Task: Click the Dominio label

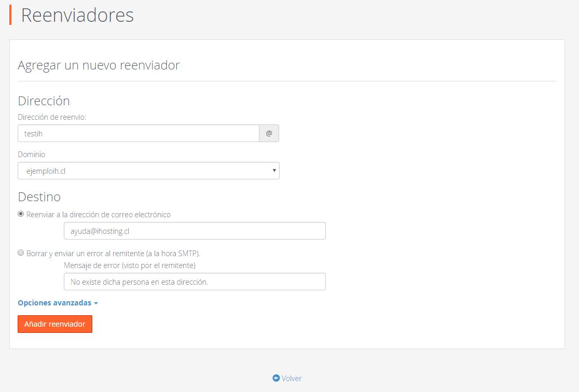Action: point(31,155)
